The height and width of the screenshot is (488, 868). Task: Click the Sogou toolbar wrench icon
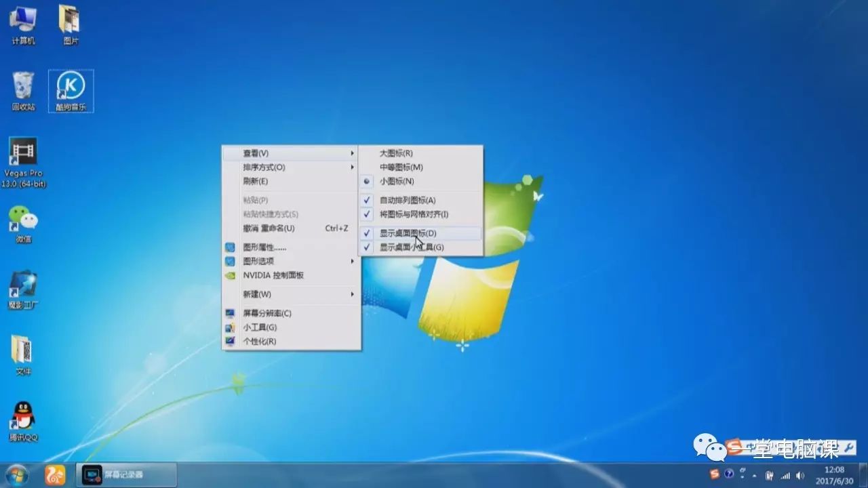tap(848, 447)
